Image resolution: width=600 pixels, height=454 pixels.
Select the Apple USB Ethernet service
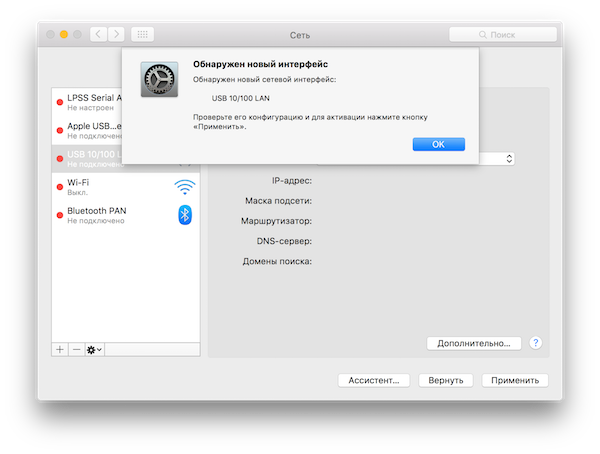87,131
